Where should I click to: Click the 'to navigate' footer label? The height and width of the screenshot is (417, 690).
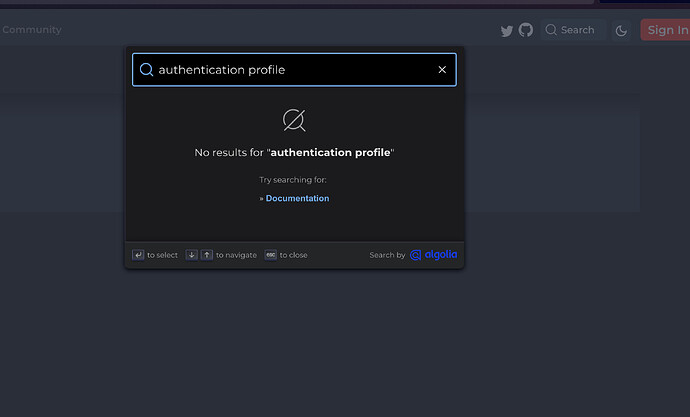coord(236,255)
